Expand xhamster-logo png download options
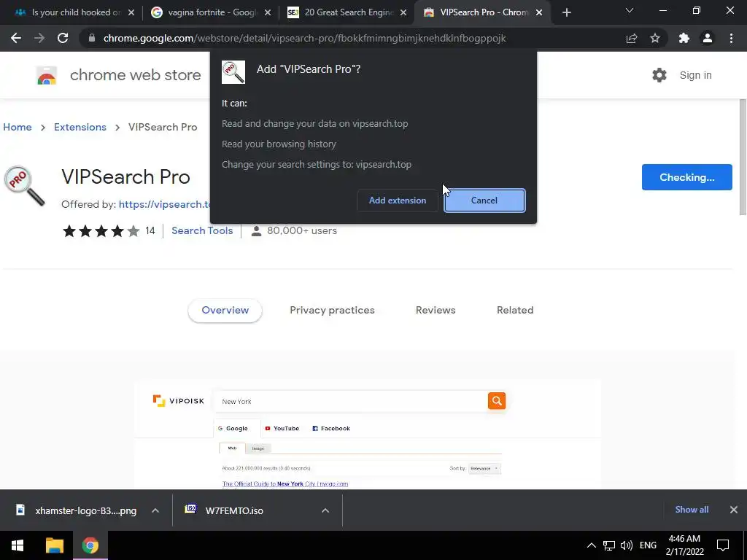 (x=155, y=510)
